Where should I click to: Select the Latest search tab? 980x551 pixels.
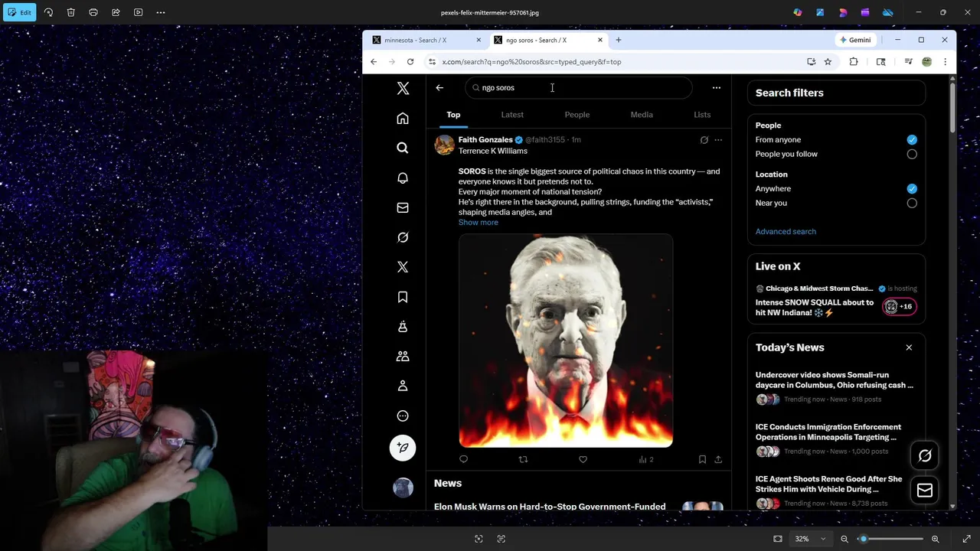[x=512, y=115]
